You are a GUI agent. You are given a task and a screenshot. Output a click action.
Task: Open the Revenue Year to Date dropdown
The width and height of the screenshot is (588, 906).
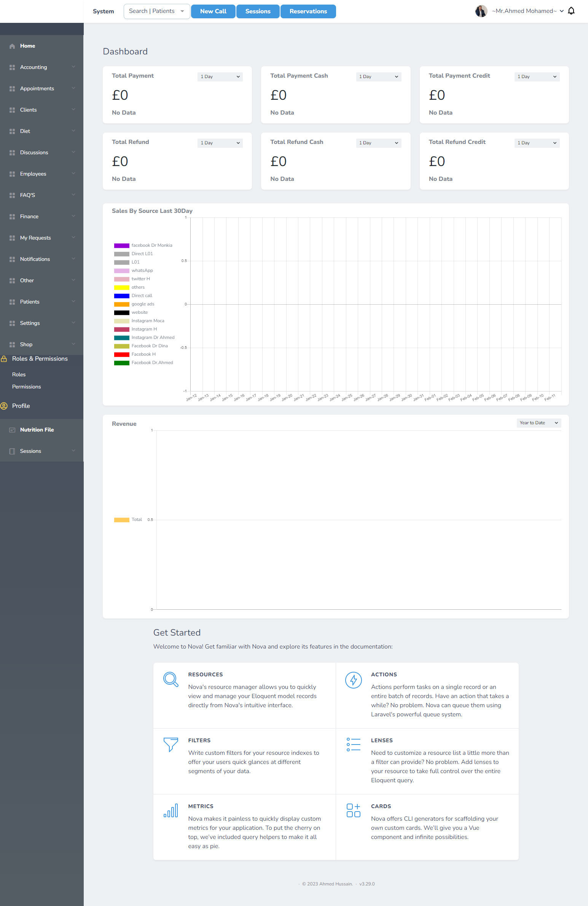coord(539,423)
